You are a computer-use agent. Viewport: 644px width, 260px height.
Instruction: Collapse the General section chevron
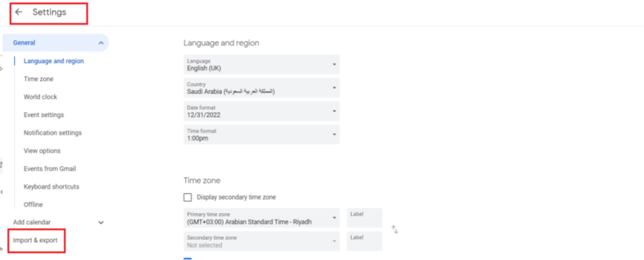101,43
